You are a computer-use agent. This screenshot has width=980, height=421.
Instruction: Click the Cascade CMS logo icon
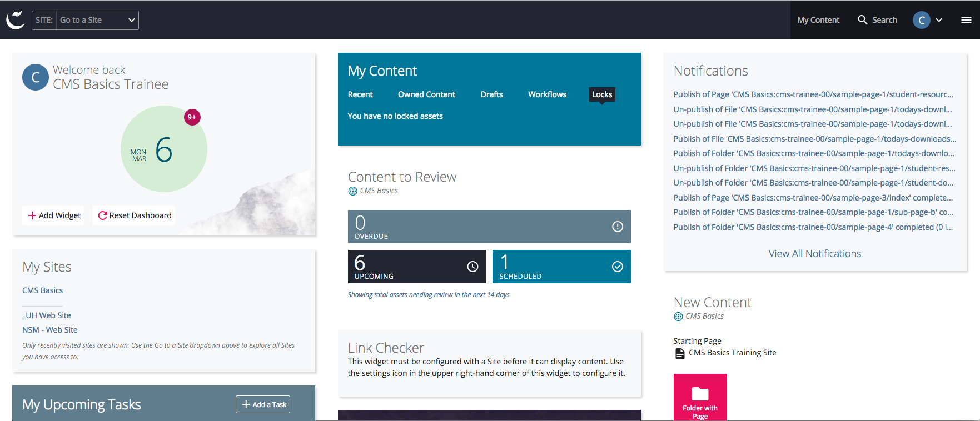[x=15, y=20]
